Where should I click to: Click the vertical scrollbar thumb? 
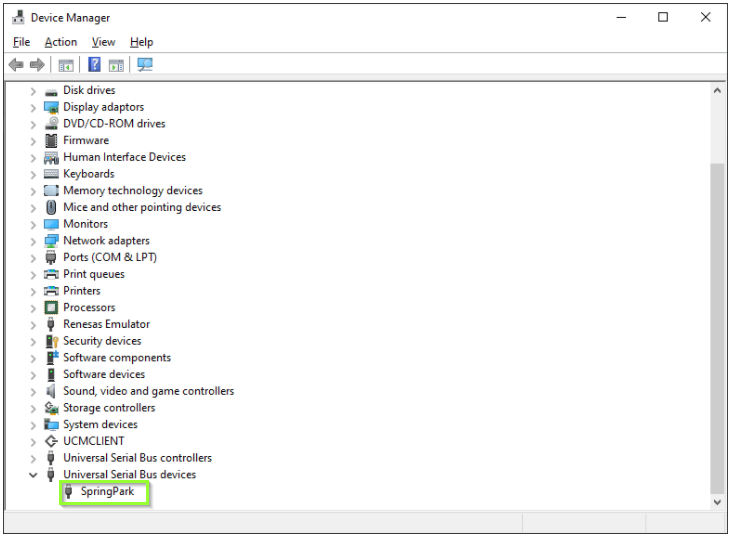tap(717, 328)
